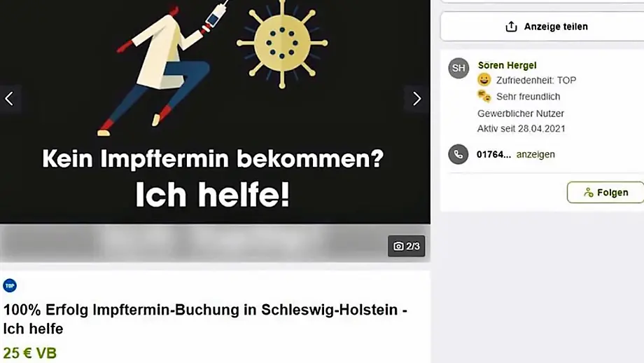Follow the seller with Folgen button
This screenshot has width=644, height=363.
pos(605,193)
